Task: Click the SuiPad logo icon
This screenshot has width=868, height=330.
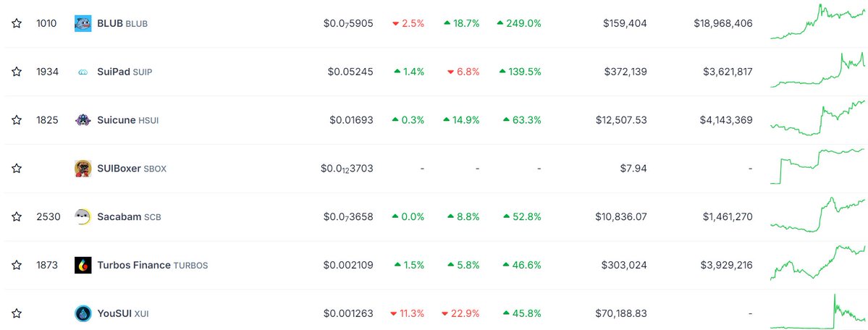Action: [x=83, y=72]
